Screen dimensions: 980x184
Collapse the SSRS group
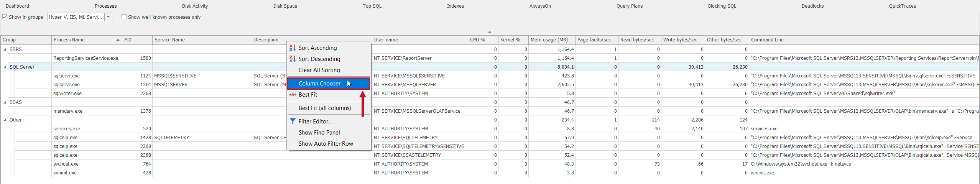(x=5, y=49)
